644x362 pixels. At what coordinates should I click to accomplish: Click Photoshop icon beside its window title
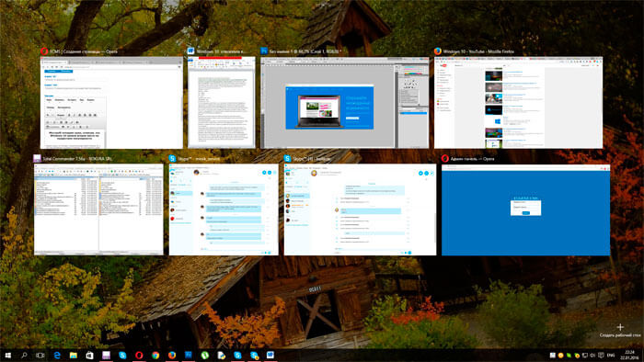[x=264, y=51]
